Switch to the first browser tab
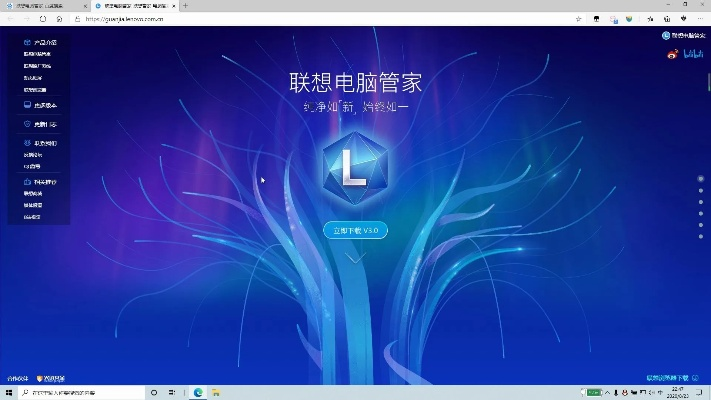711x400 pixels. (x=45, y=5)
